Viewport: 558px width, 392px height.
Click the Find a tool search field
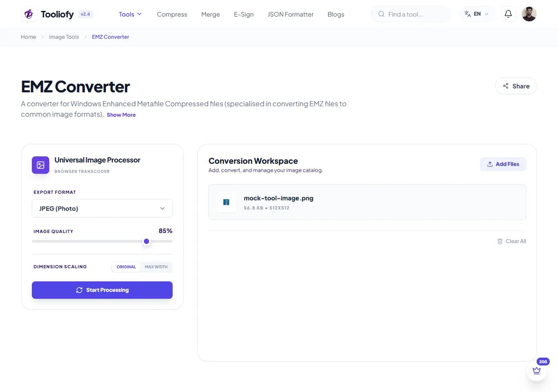411,14
